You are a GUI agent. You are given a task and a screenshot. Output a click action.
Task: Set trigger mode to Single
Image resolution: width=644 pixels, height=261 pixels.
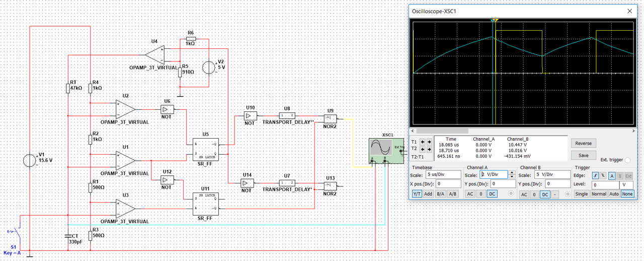pos(582,193)
